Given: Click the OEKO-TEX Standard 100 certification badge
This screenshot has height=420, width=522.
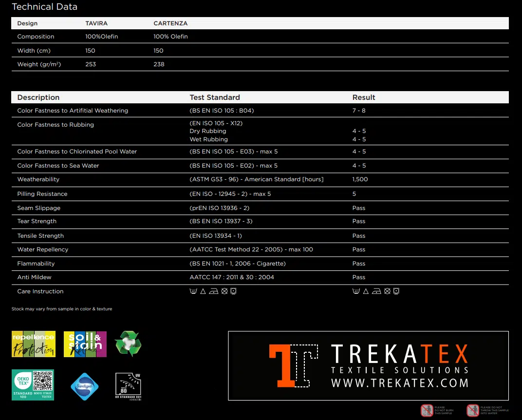Looking at the screenshot, I should [x=33, y=385].
